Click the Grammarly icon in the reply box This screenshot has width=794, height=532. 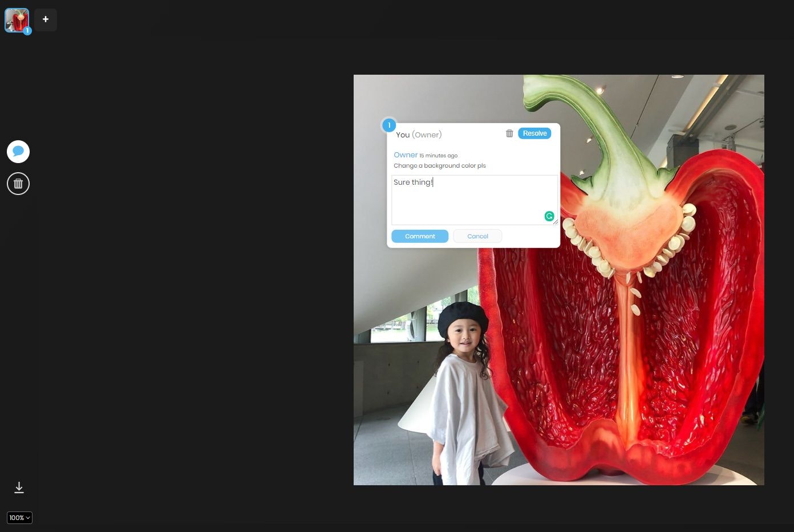(x=549, y=216)
